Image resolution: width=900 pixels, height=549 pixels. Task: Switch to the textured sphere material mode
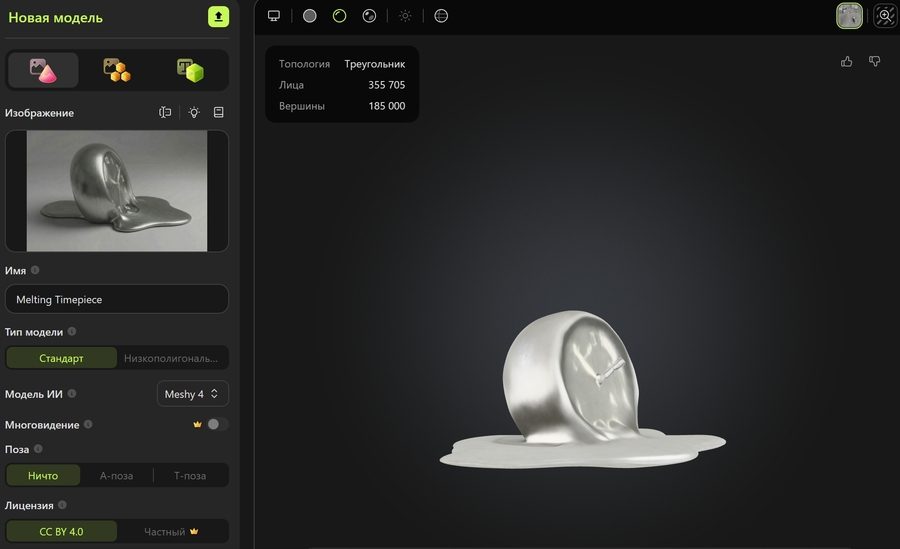369,16
